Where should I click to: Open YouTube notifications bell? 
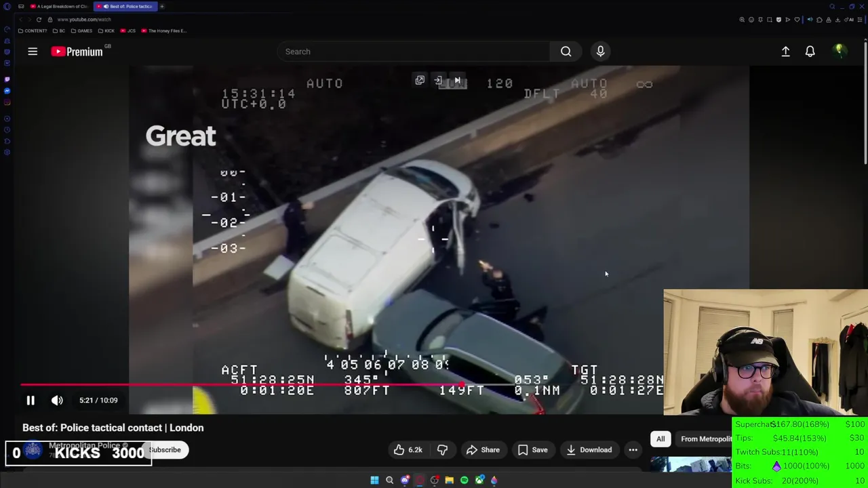click(810, 52)
